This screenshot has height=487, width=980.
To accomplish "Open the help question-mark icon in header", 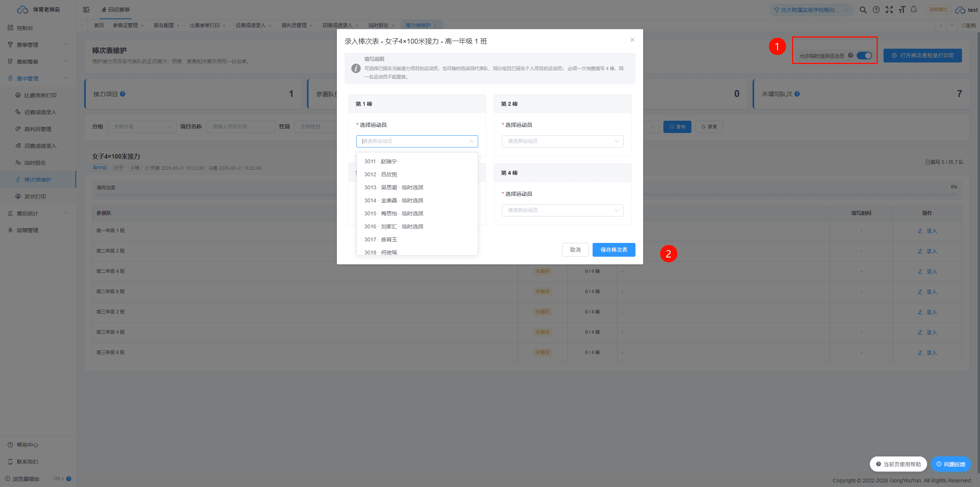I will 876,10.
